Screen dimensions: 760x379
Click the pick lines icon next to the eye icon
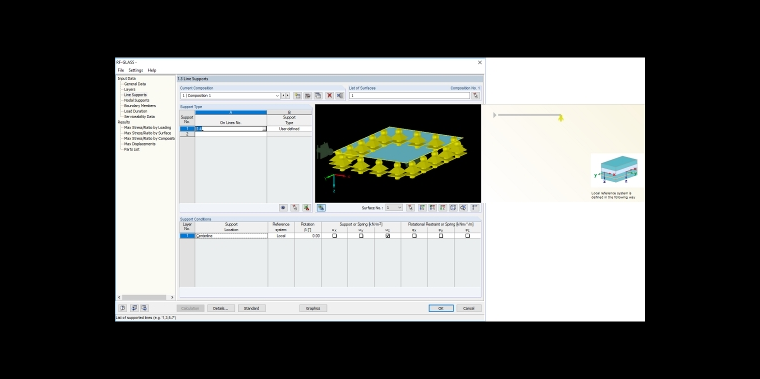tap(295, 207)
